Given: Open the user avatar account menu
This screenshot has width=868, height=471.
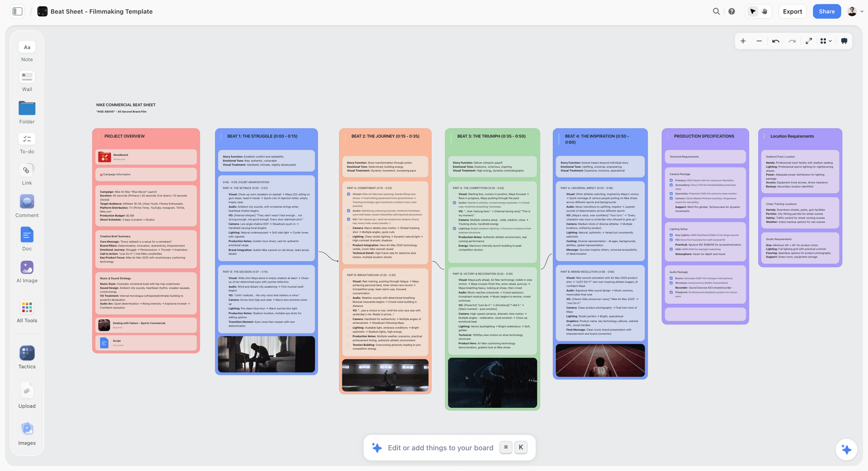Looking at the screenshot, I should pos(855,11).
